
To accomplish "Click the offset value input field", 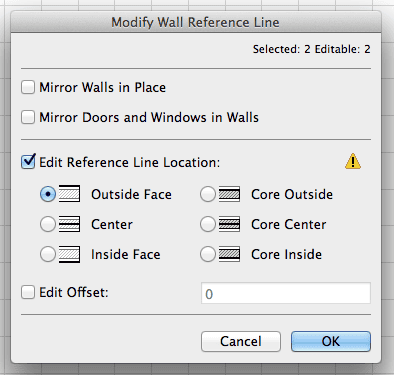I will click(x=286, y=293).
